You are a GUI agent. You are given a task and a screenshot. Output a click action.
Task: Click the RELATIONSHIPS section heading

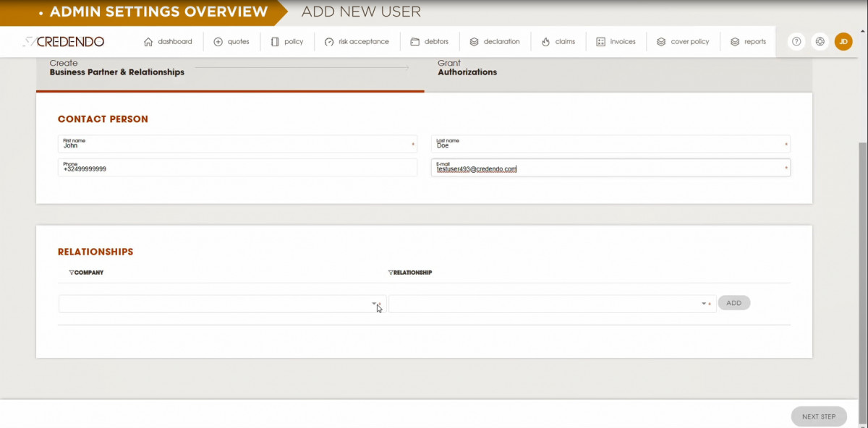(95, 252)
